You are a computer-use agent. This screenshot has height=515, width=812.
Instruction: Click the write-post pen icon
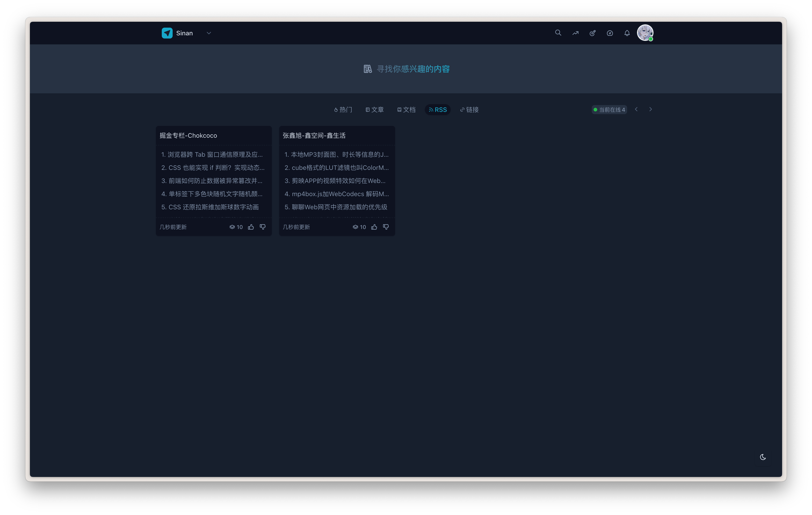click(x=592, y=33)
